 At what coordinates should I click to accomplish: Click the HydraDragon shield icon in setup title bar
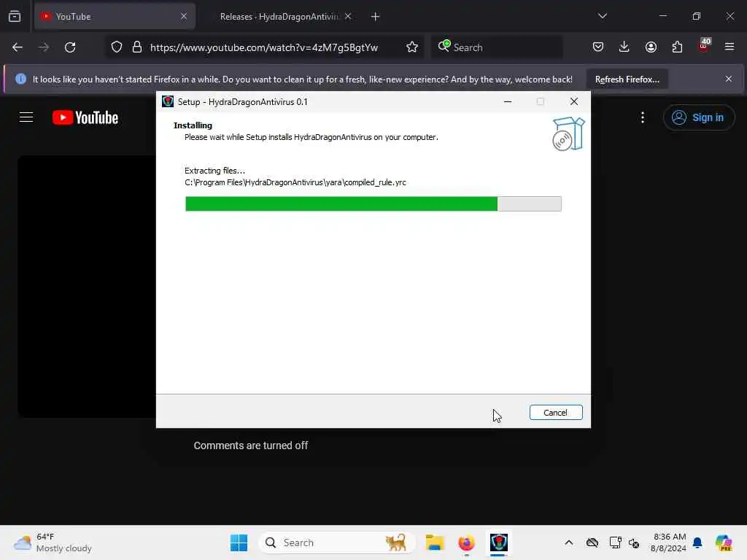coord(168,101)
